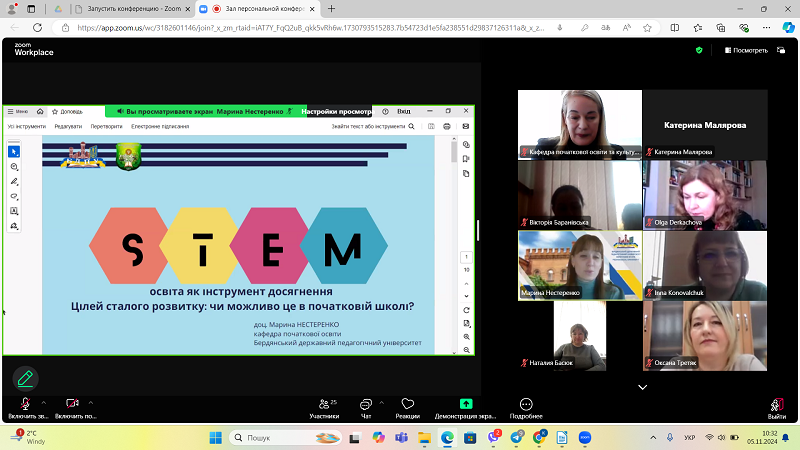This screenshot has height=450, width=800.
Task: Select the stamp signature tool in PDF sidebar
Action: (14, 226)
